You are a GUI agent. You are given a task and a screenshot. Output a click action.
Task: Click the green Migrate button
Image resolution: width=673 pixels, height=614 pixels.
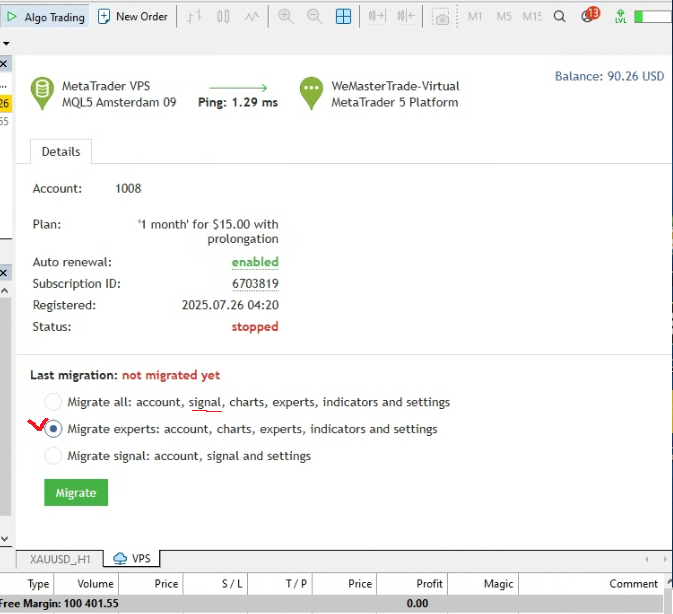point(76,493)
